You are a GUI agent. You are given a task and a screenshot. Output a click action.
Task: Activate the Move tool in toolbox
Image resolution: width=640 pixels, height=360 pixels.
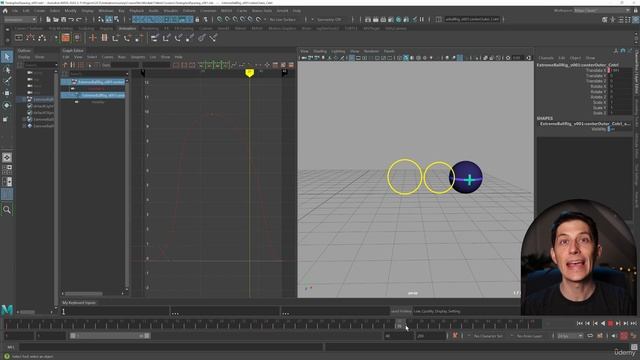7,93
